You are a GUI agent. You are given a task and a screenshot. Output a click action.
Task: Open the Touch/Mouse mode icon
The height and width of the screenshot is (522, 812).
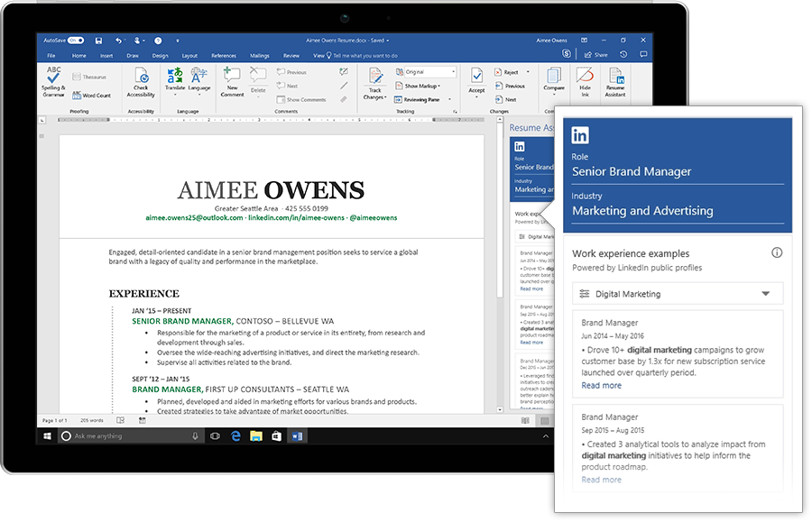[137, 41]
